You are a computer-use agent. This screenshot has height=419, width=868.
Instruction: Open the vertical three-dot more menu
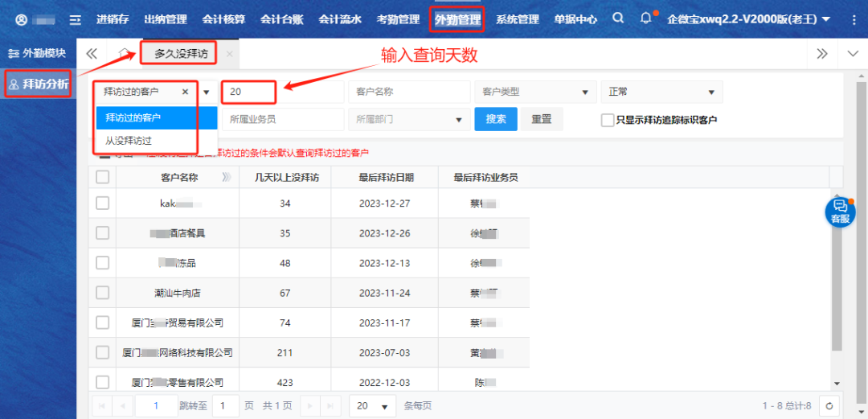[852, 19]
